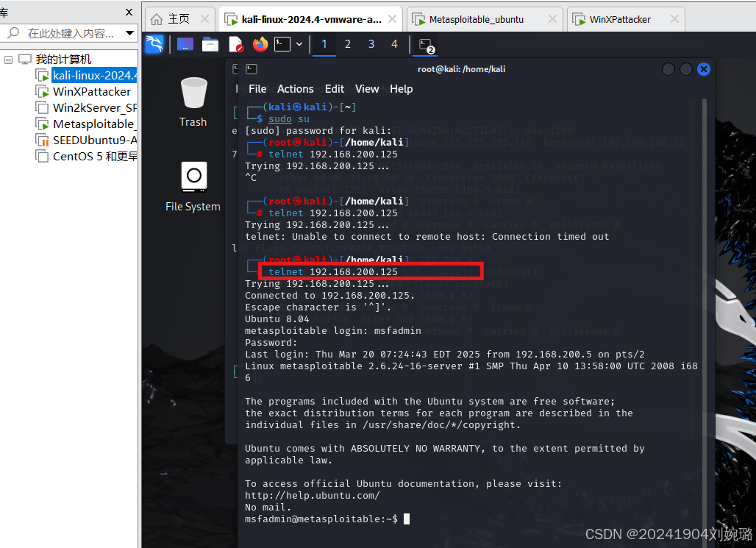Viewport: 756px width, 548px height.
Task: Close the root@kali terminal window
Action: click(x=704, y=69)
